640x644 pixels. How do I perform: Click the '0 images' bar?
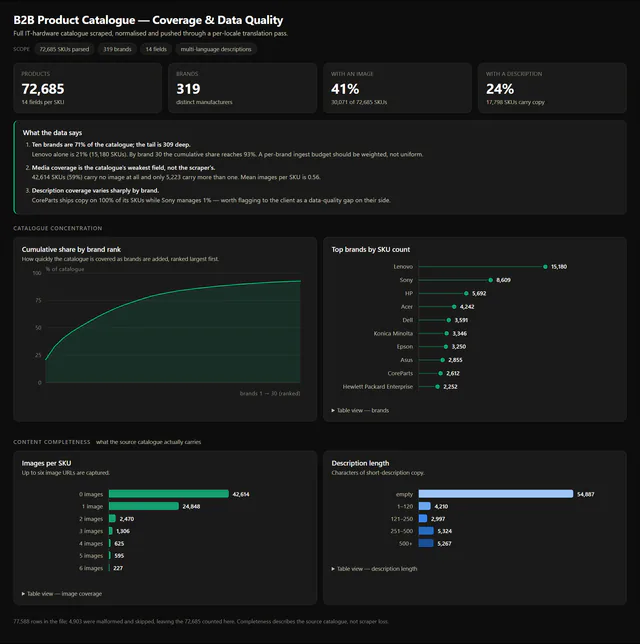point(169,494)
